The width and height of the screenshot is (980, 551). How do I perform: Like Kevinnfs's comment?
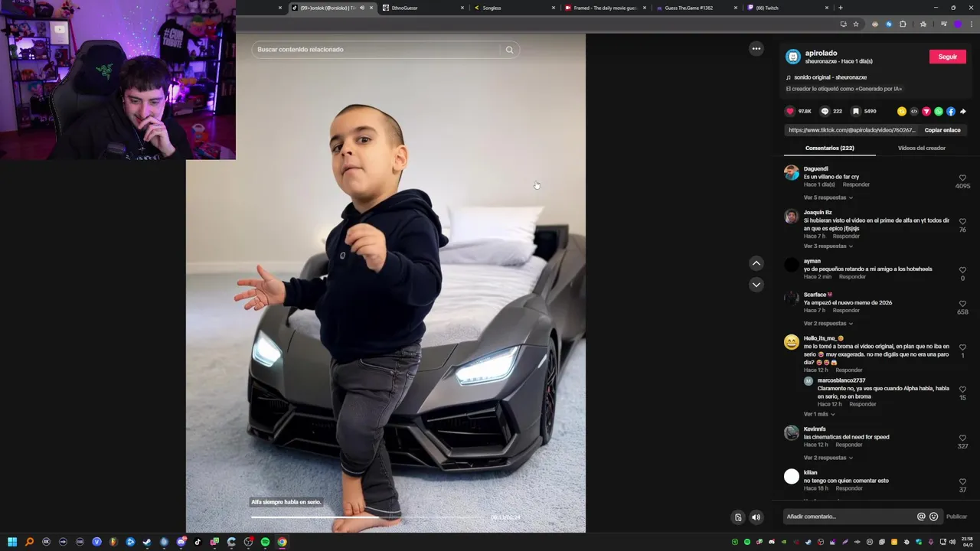pos(963,438)
